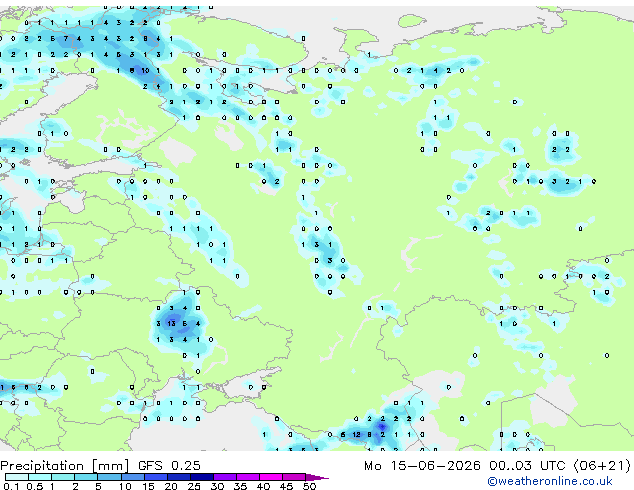634x490 pixels.
Task: Click the '40' legend scale label
Action: coord(263,486)
